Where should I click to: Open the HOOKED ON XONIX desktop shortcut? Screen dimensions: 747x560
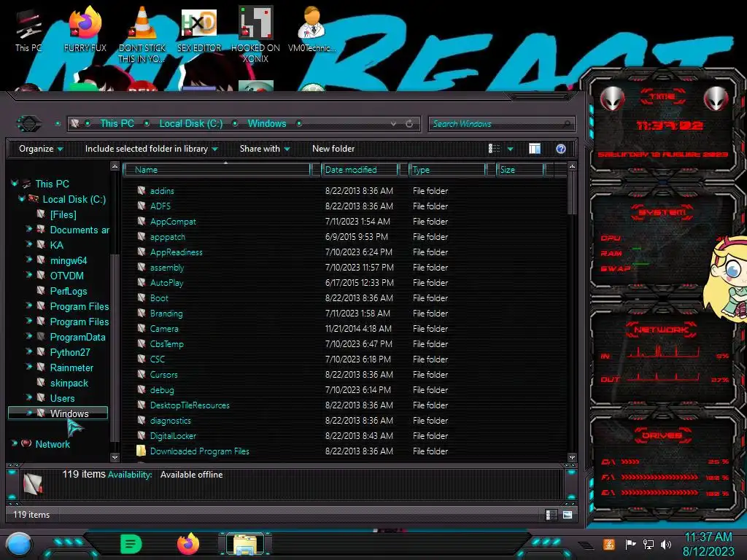255,34
